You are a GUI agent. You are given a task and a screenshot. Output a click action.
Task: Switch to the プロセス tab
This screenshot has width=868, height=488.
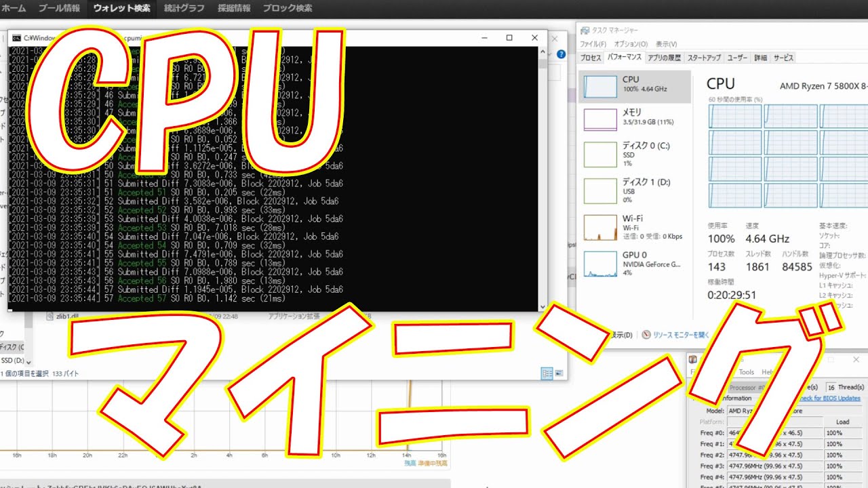[591, 58]
